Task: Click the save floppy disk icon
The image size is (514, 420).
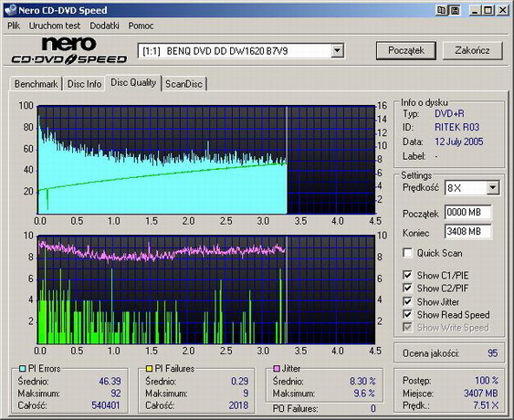Action: tap(456, 10)
